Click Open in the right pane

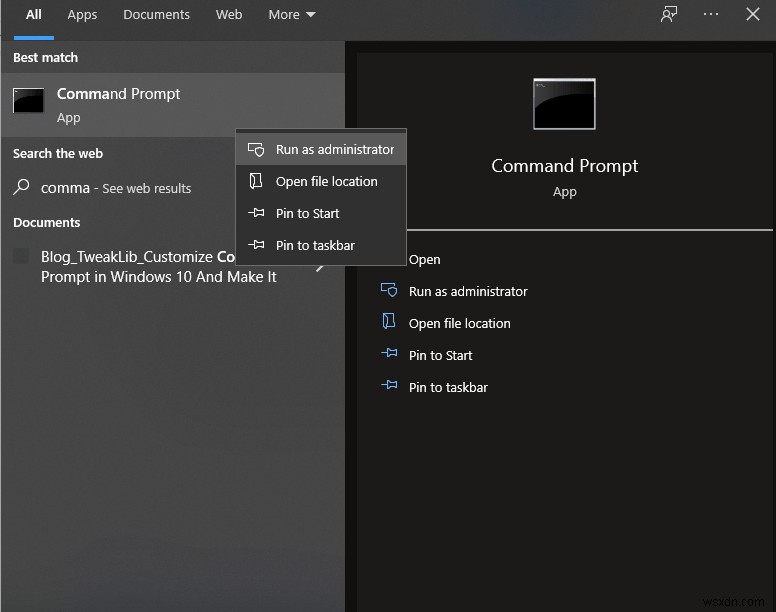point(424,260)
